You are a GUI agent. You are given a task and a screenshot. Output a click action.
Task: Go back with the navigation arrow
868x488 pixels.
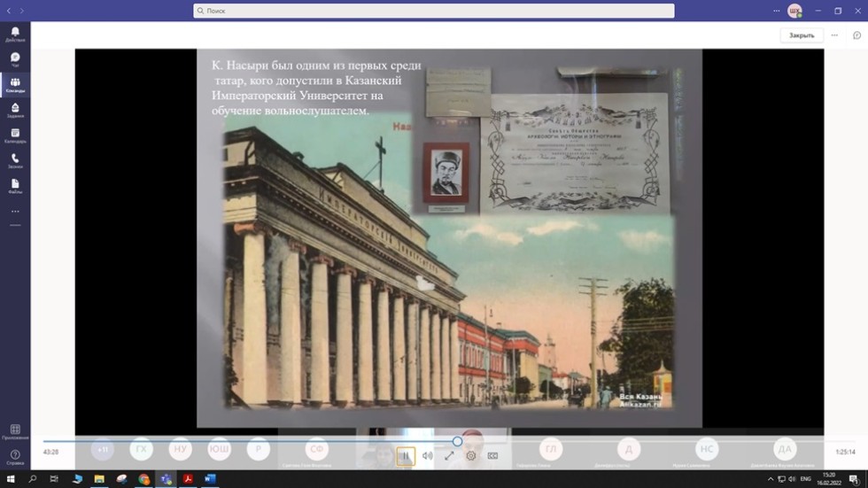[x=8, y=11]
